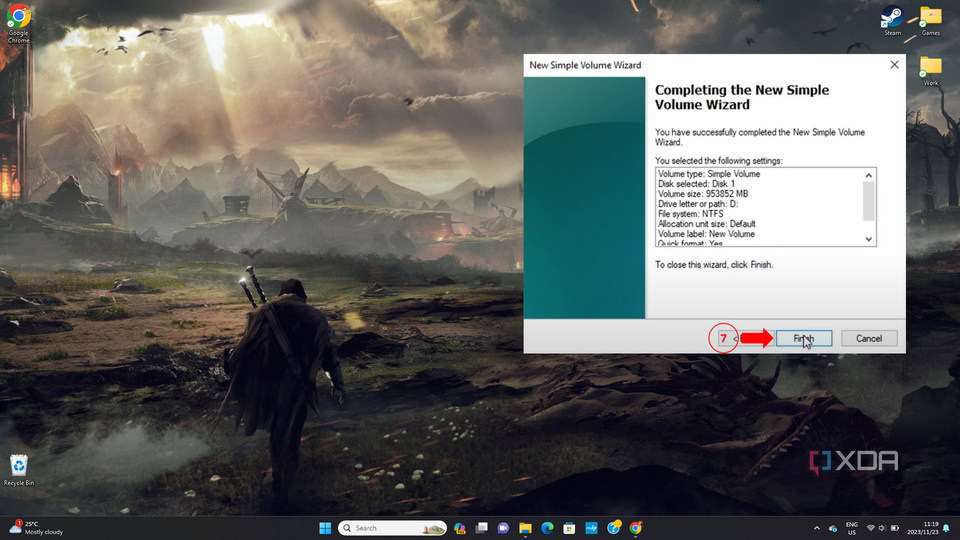The height and width of the screenshot is (540, 960).
Task: Select the 'Volume label: New Volume' line
Action: 707,234
